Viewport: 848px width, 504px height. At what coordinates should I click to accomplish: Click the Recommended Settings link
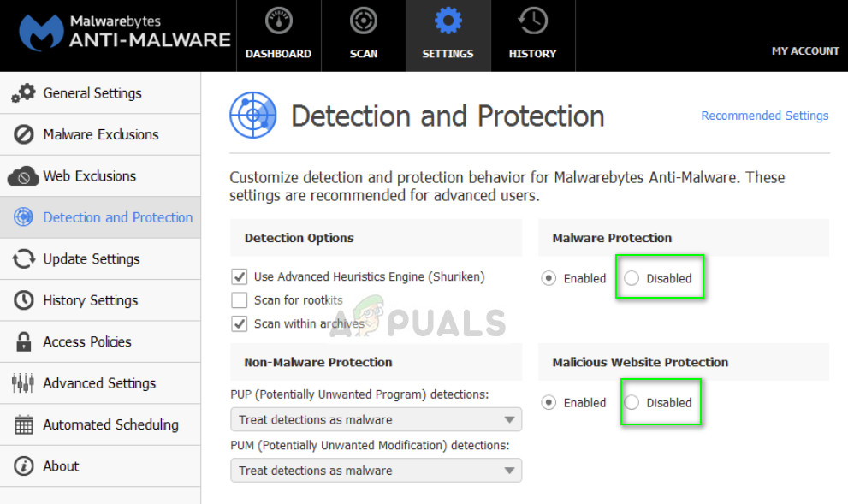pyautogui.click(x=764, y=116)
